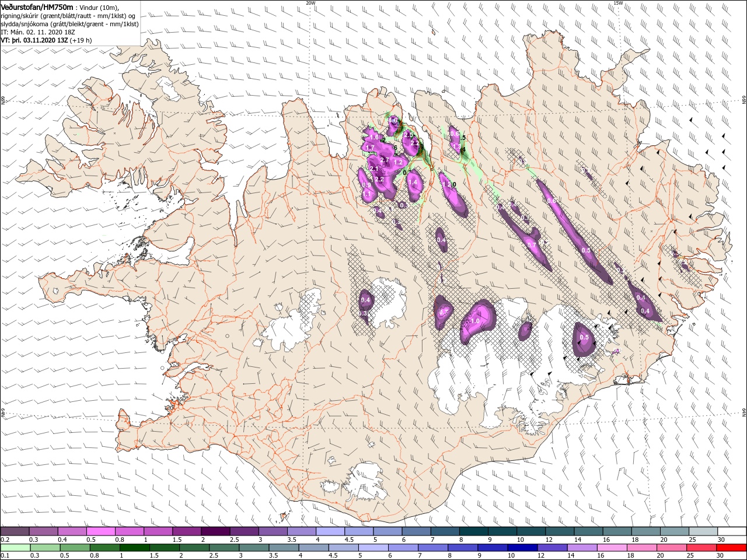The width and height of the screenshot is (747, 560).
Task: Click the 0.7 precipitation value label
Action: pos(532,246)
